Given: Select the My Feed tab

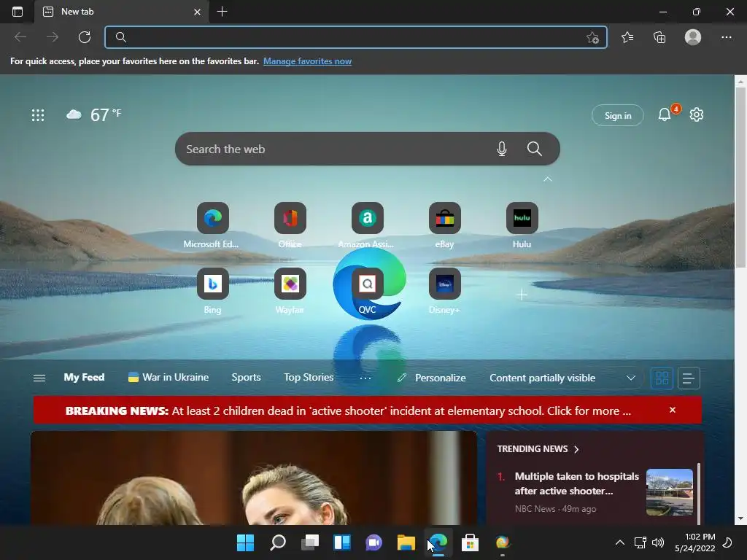Looking at the screenshot, I should (85, 377).
